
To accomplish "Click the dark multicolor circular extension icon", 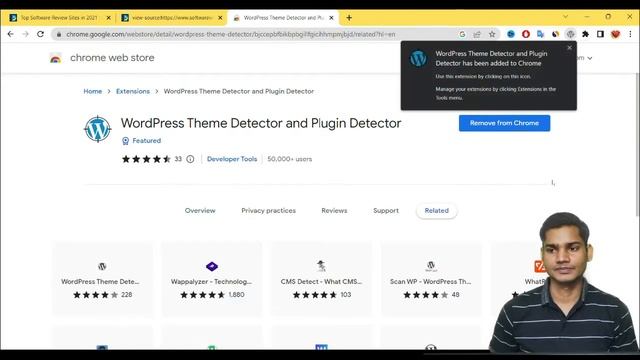I will click(556, 34).
